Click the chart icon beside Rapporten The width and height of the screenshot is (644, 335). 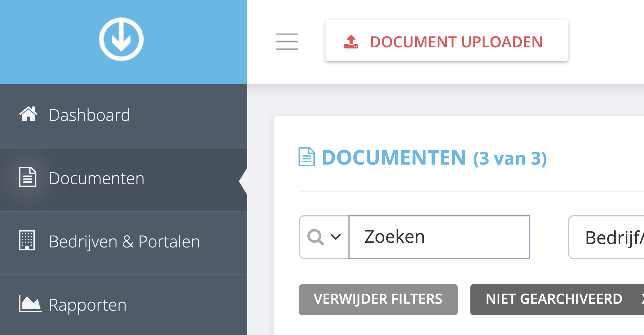pos(30,304)
